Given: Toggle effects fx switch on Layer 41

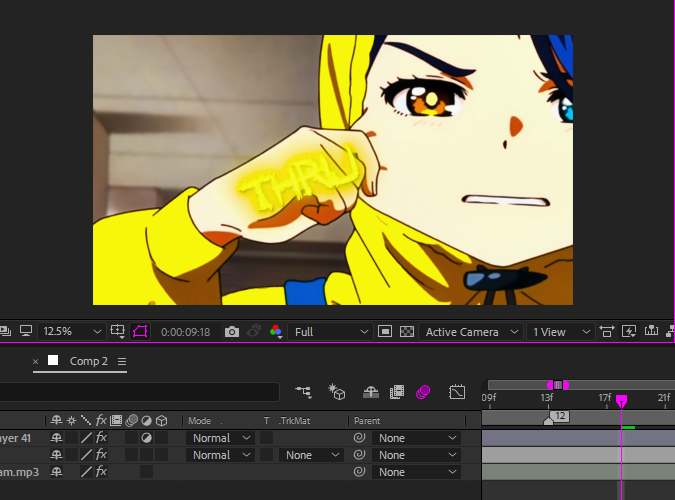Looking at the screenshot, I should [101, 438].
